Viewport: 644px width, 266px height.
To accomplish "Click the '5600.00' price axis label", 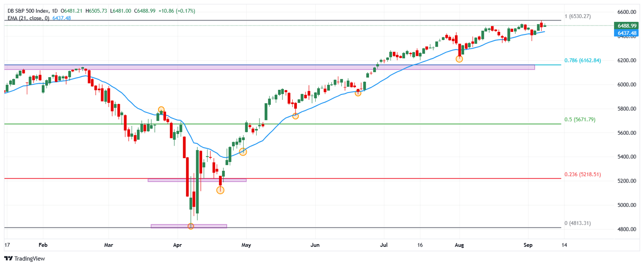I will pos(626,133).
